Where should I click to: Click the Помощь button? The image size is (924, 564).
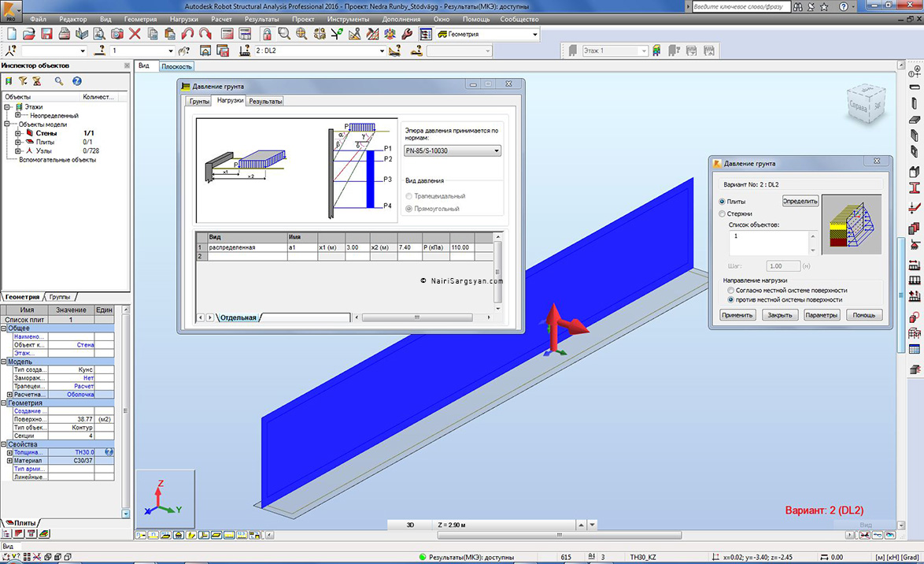pos(864,315)
